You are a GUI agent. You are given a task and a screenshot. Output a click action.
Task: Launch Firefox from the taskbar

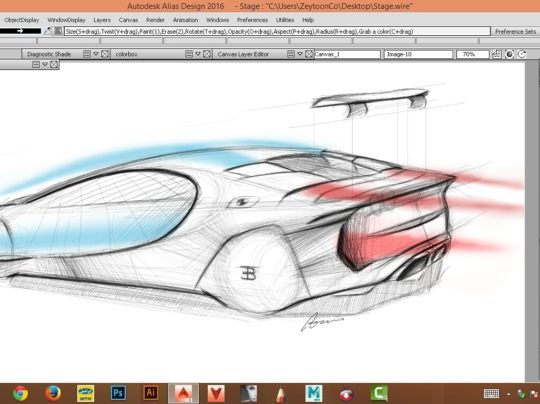pos(53,393)
